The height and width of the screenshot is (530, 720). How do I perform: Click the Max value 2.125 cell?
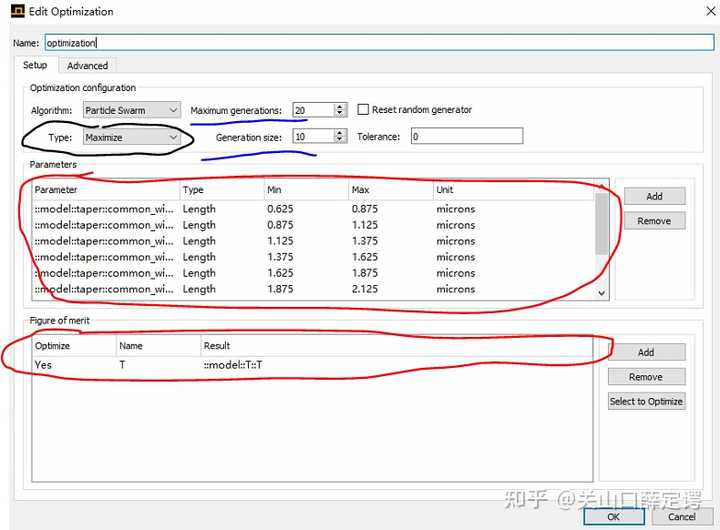[365, 289]
